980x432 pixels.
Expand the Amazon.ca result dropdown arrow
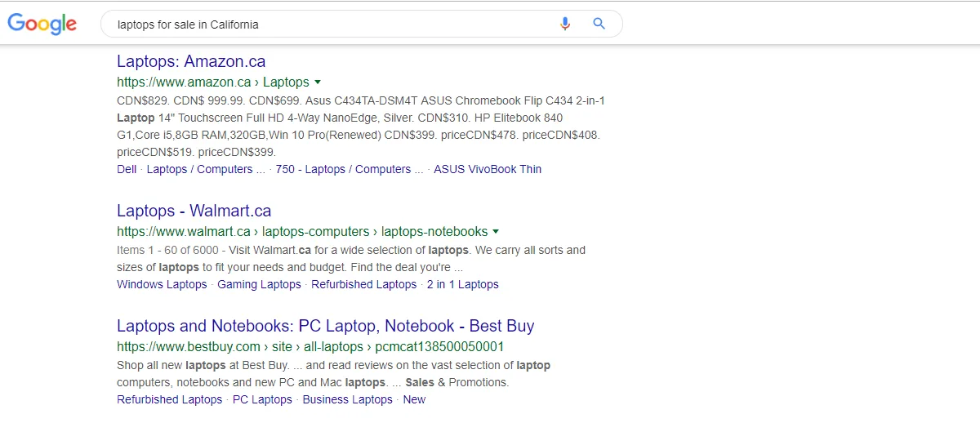[318, 82]
